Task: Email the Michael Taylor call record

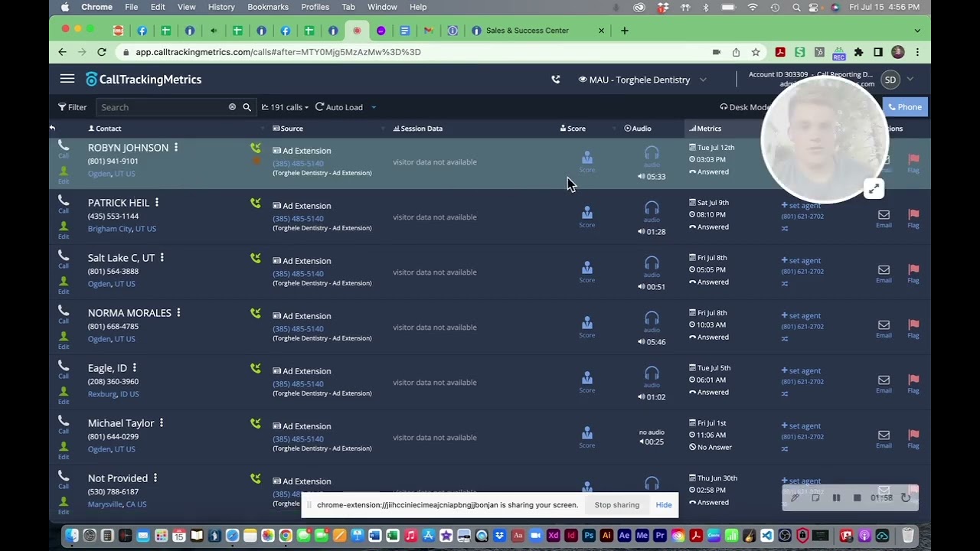Action: [884, 439]
